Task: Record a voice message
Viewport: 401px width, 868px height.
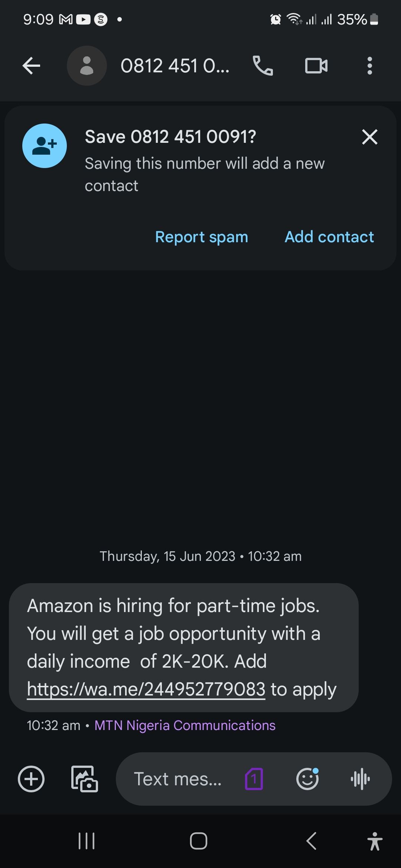Action: pos(360,779)
